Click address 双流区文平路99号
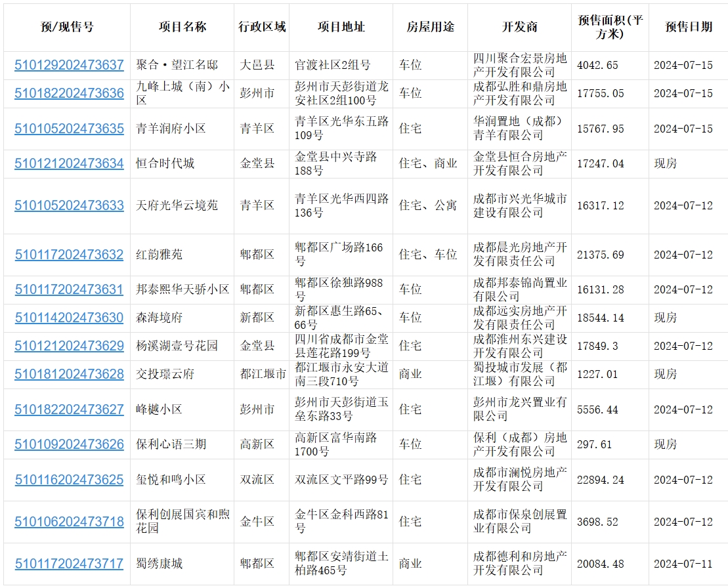The height and width of the screenshot is (588, 728). coord(341,480)
